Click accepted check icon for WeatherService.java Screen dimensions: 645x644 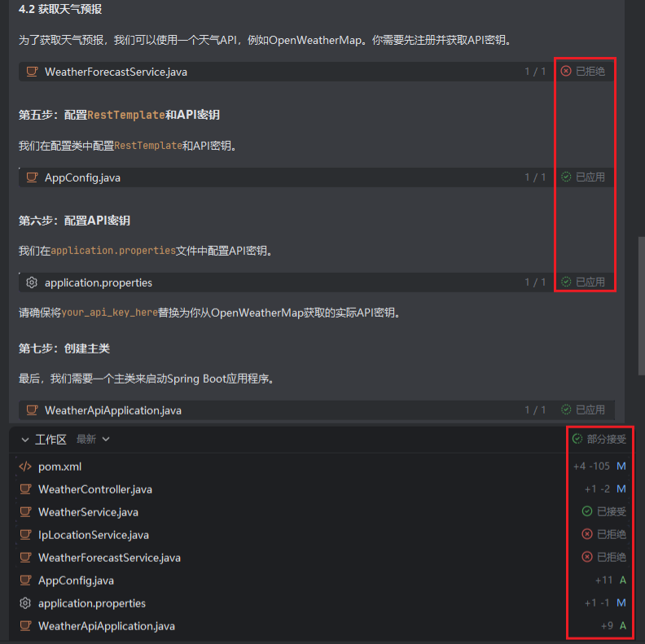587,511
